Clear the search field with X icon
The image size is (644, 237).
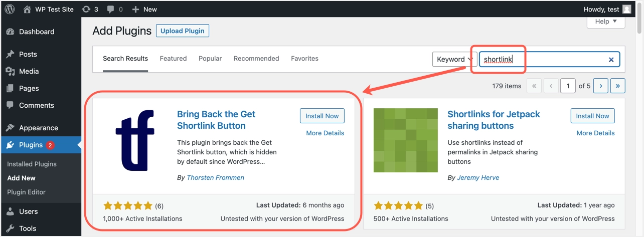click(611, 60)
